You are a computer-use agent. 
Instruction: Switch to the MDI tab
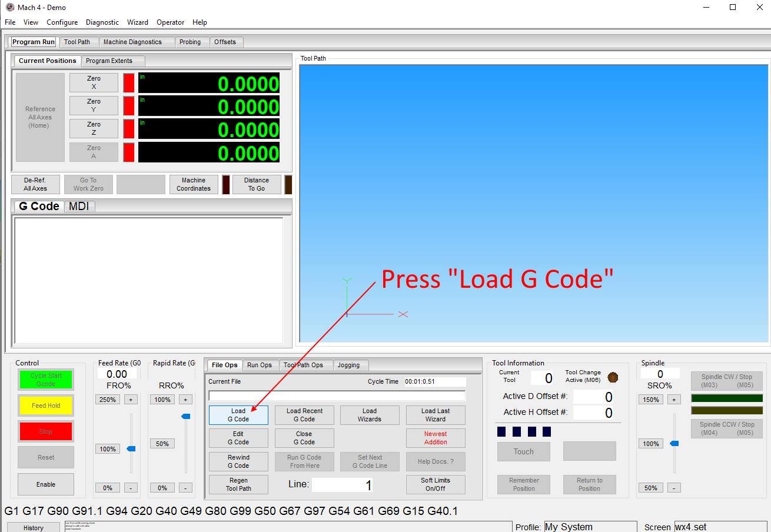[79, 206]
